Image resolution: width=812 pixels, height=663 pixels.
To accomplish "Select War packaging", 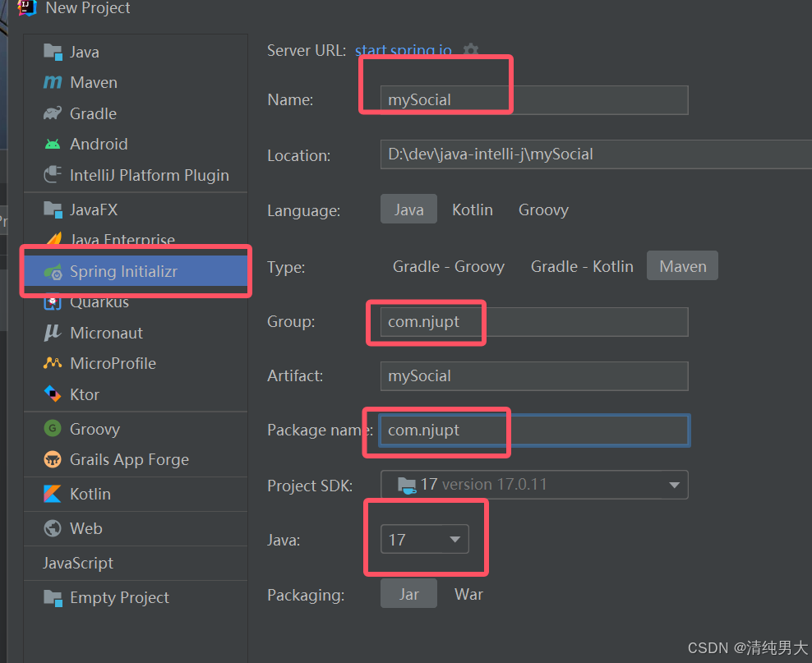I will click(468, 594).
